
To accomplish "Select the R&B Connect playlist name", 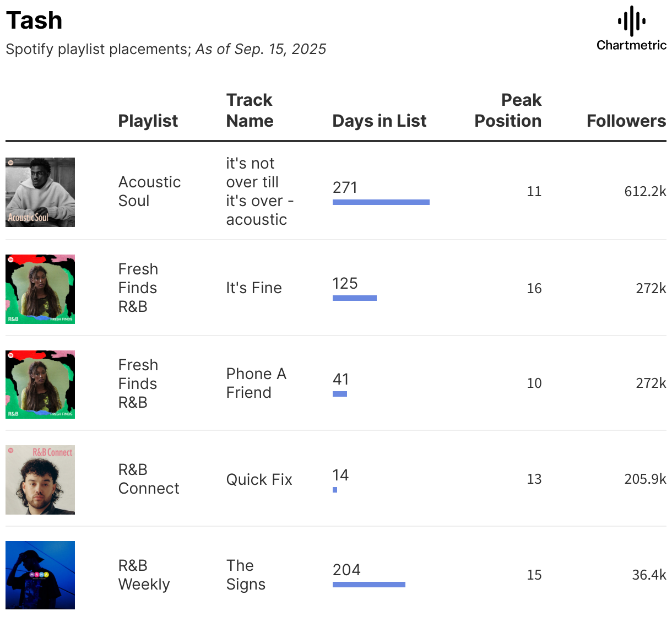I will point(149,479).
